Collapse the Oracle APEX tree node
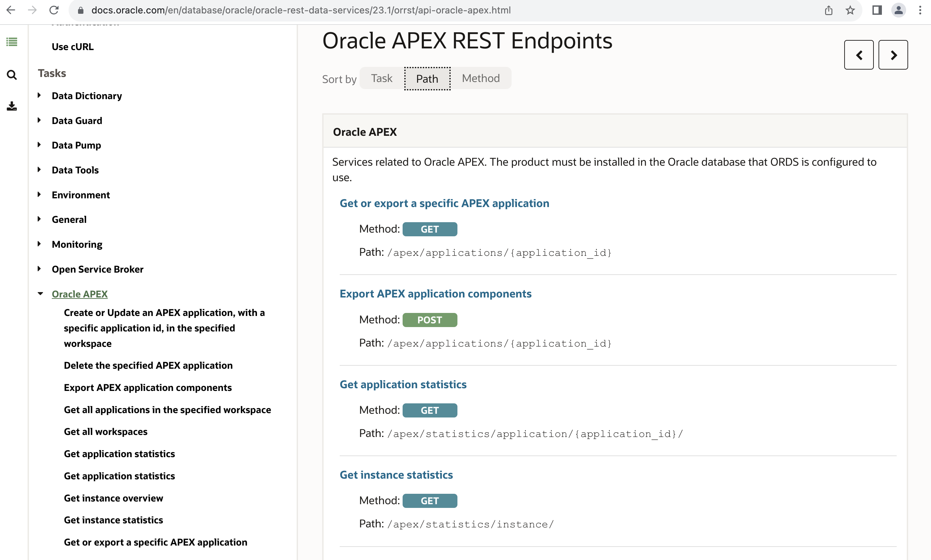The image size is (931, 560). click(40, 294)
